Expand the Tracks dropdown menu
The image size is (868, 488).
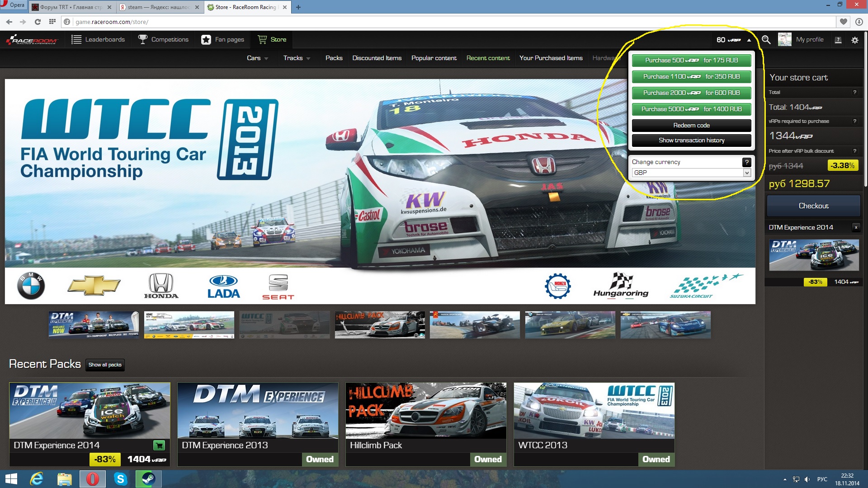click(297, 58)
